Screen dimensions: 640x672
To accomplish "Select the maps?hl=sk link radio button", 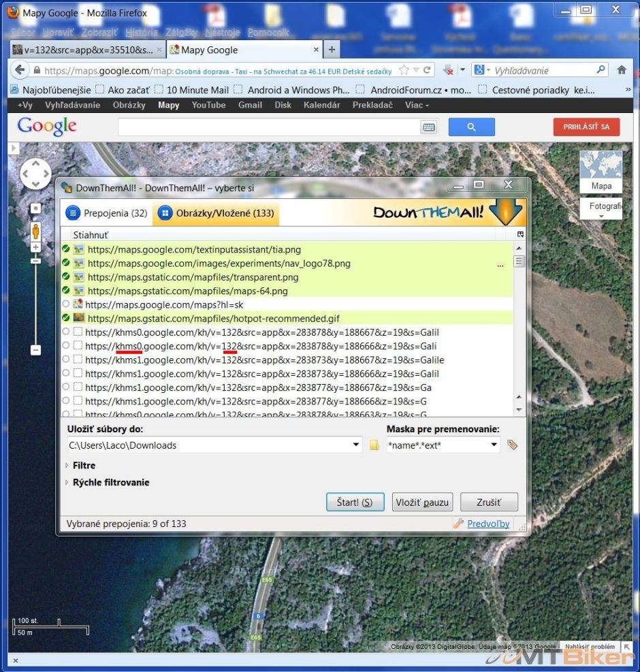I will (x=65, y=304).
